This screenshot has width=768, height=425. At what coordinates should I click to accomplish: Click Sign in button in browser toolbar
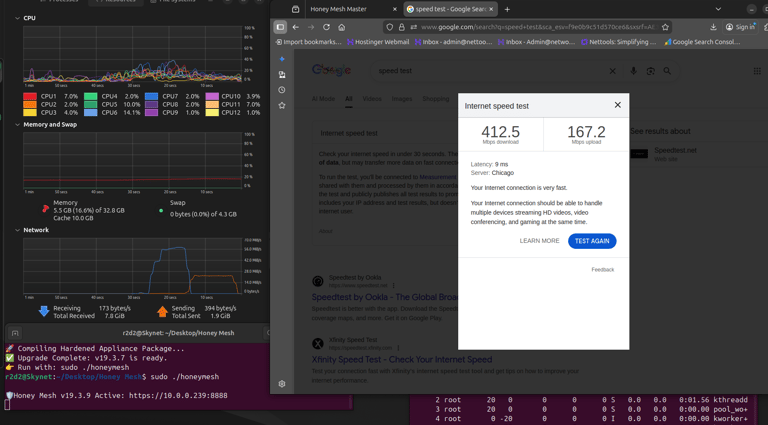click(741, 27)
